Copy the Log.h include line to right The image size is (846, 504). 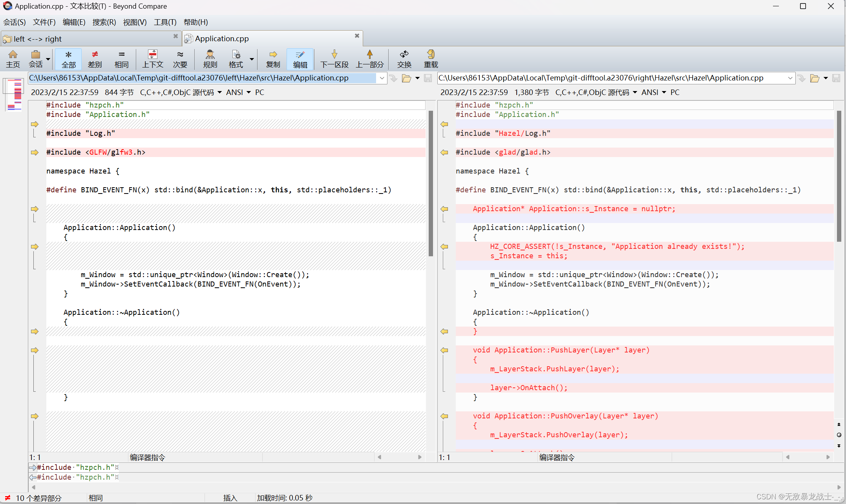35,124
